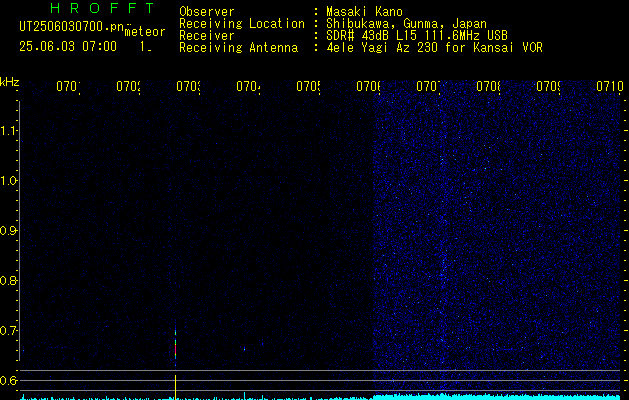Click the 1.1 frequency axis label

point(8,131)
